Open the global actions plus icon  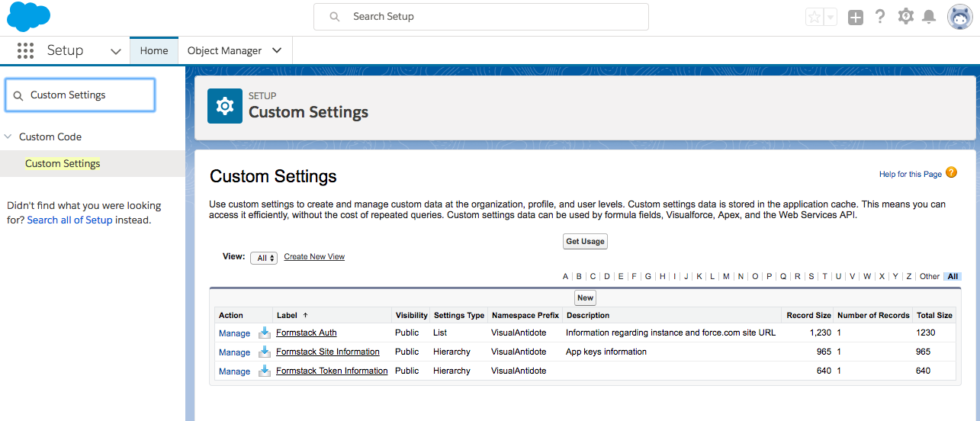click(x=856, y=18)
